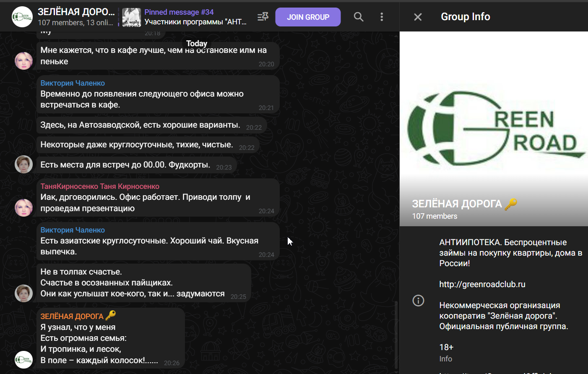Close the Group Info panel
Screen dimensions: 588x374
tap(418, 17)
